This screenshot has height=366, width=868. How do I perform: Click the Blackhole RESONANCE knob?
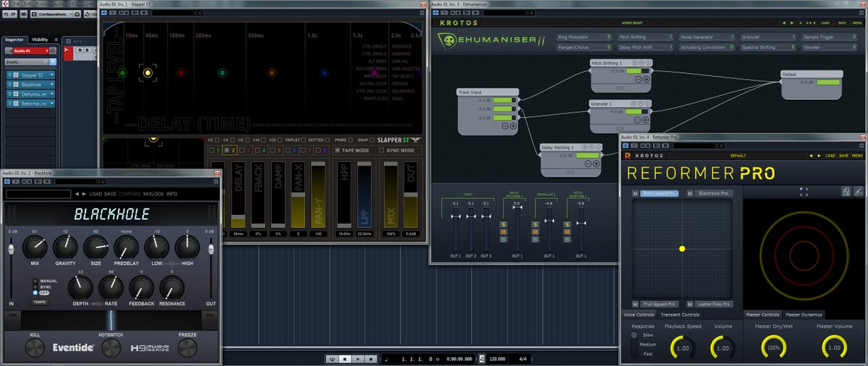(x=171, y=288)
